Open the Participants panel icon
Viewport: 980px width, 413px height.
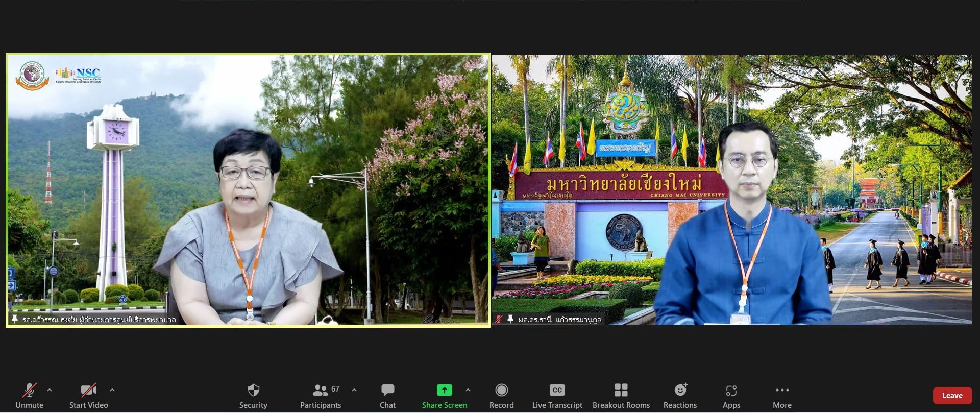tap(320, 391)
